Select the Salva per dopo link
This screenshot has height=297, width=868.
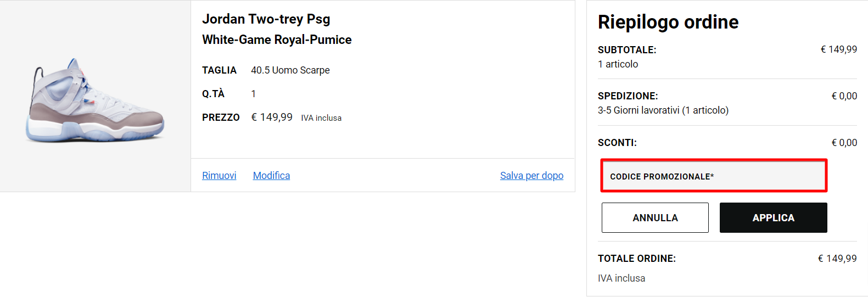pos(531,176)
